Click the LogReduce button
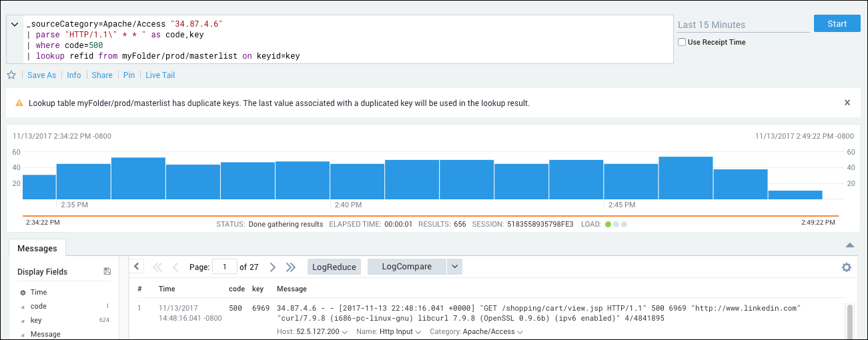Screen dimensions: 868x340 [334, 267]
